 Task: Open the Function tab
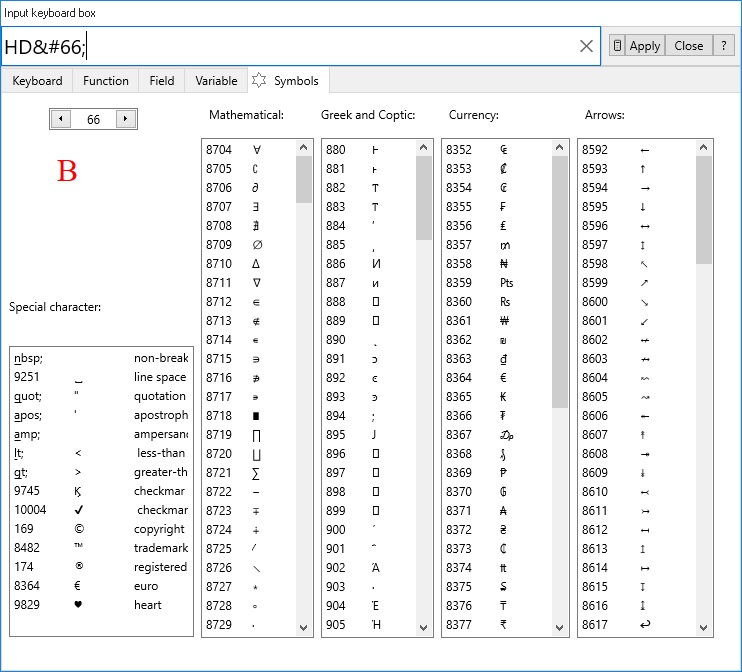pos(106,81)
